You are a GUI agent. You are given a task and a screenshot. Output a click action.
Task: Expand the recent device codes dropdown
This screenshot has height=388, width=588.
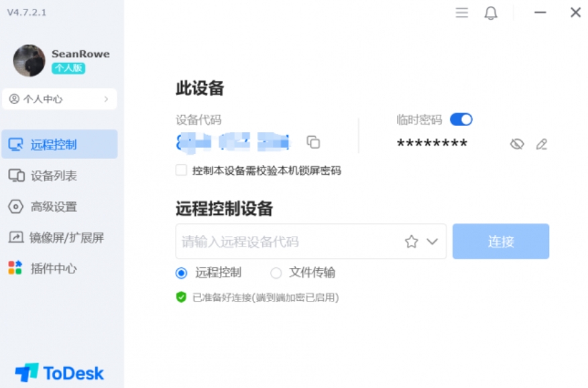[x=431, y=241]
